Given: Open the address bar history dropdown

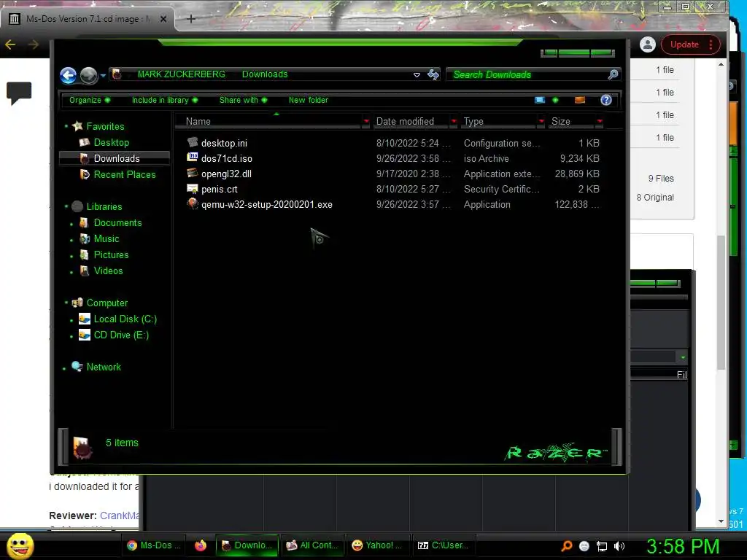Looking at the screenshot, I should 417,75.
